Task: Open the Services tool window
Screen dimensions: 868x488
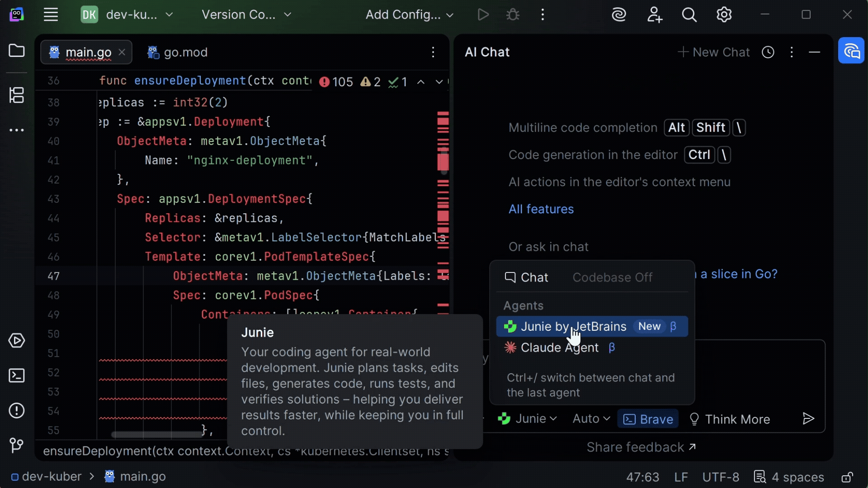Action: click(x=17, y=340)
